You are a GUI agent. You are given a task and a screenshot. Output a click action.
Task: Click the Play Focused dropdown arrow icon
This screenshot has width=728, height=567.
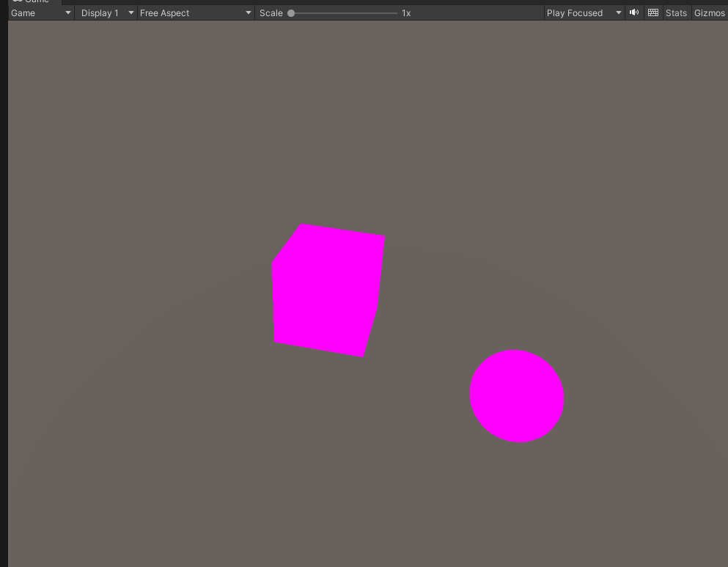(x=618, y=12)
